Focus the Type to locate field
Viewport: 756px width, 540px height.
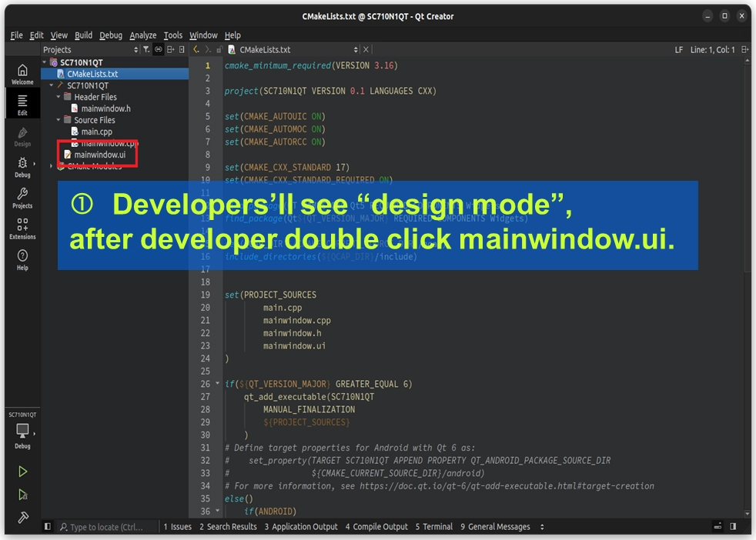click(x=106, y=527)
